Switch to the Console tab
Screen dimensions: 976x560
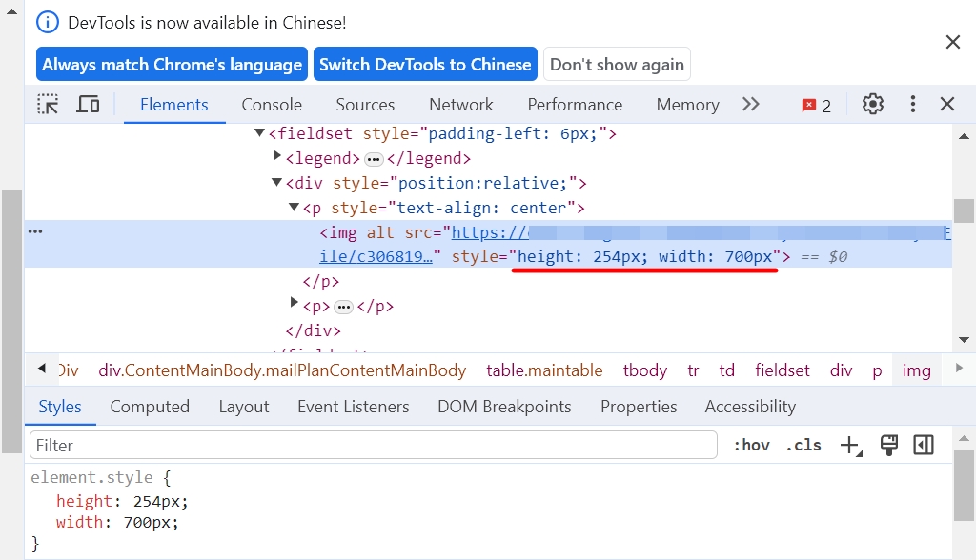pyautogui.click(x=272, y=105)
